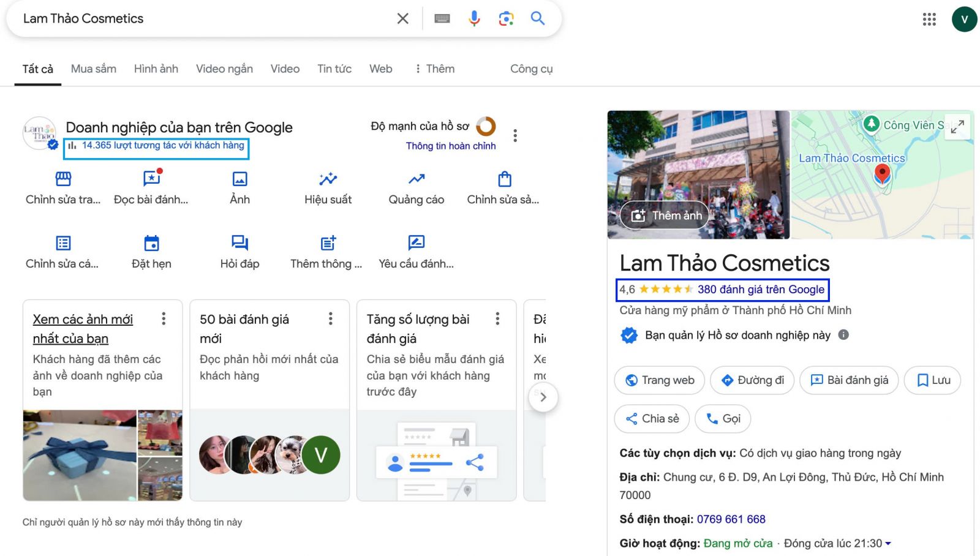Clear the search box with the X icon
980x556 pixels.
(x=402, y=18)
